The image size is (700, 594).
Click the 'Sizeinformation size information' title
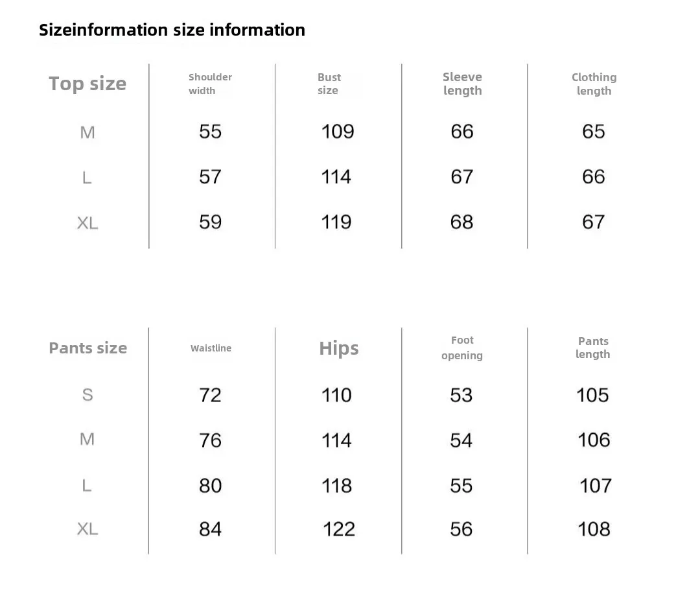(172, 30)
